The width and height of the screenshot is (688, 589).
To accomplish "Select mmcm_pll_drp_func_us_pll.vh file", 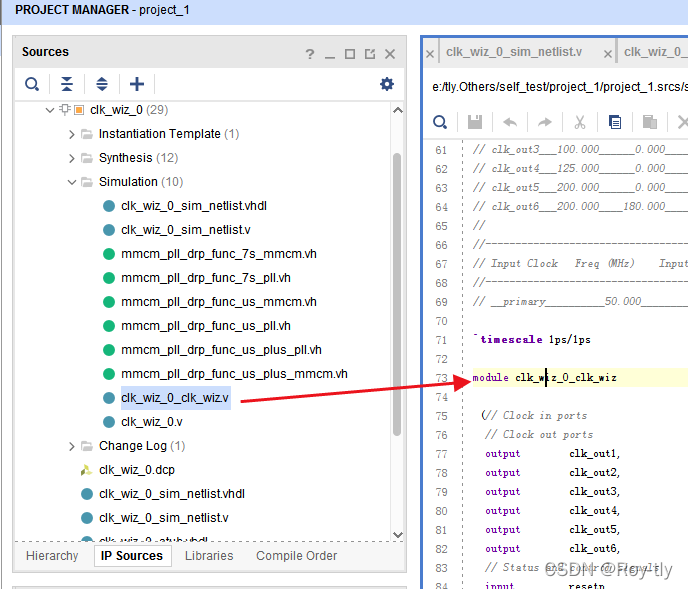I will pos(206,326).
